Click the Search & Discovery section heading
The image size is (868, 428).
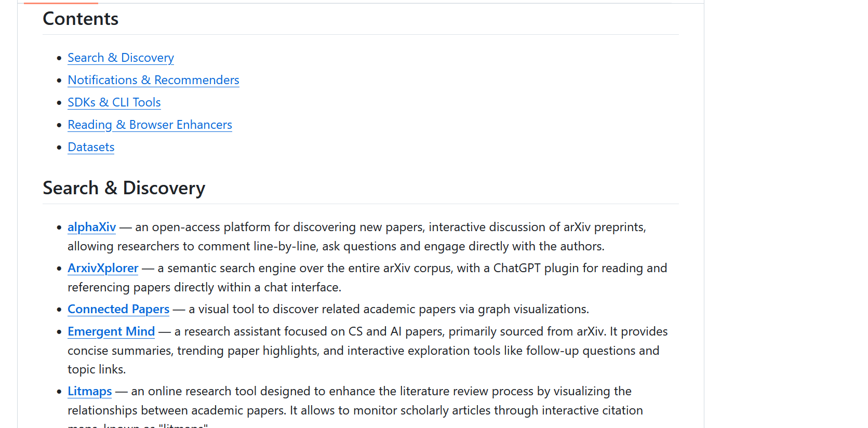[x=124, y=188]
